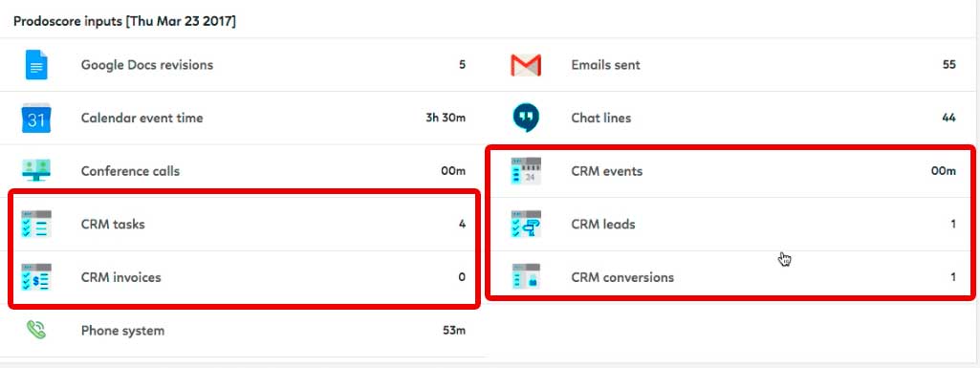Screen dimensions: 980x368
Task: Click the Chat lines count 44
Action: pyautogui.click(x=948, y=119)
